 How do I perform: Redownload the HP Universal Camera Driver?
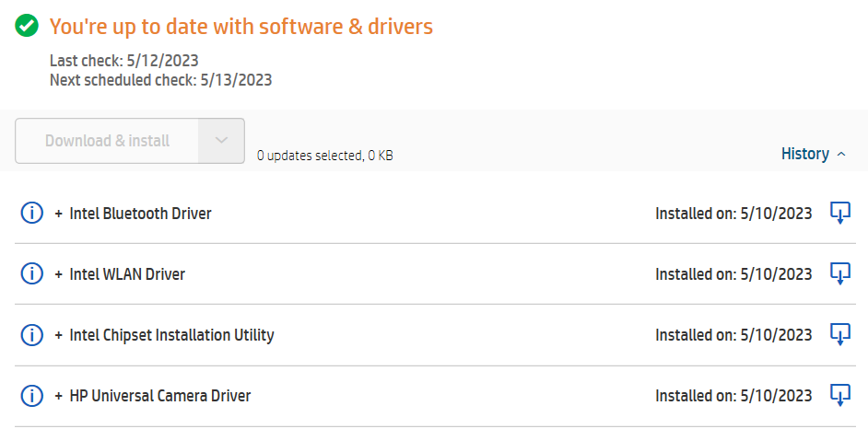[x=839, y=395]
